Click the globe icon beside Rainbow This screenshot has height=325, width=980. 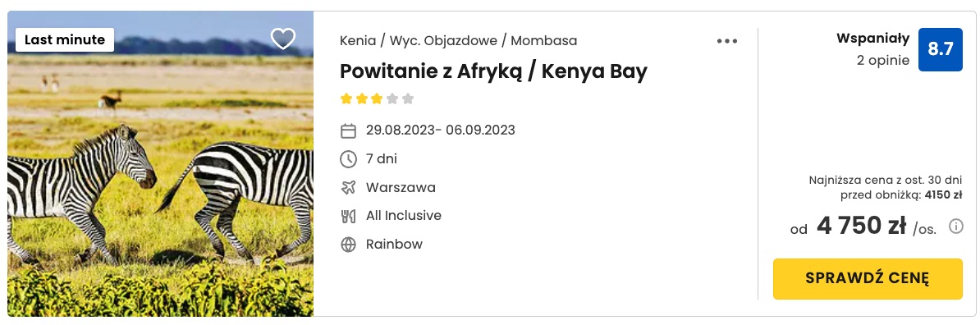coord(348,245)
